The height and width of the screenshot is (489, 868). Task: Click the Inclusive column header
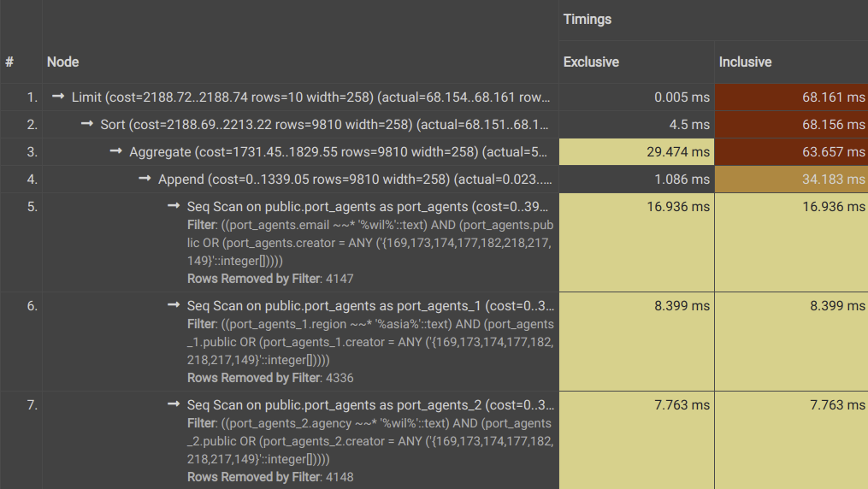[745, 62]
